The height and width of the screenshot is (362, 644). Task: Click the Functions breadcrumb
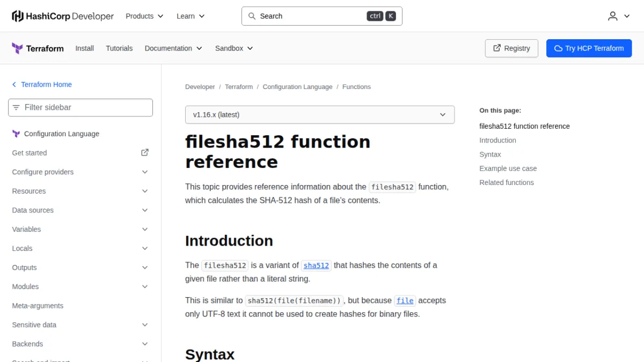tap(356, 87)
